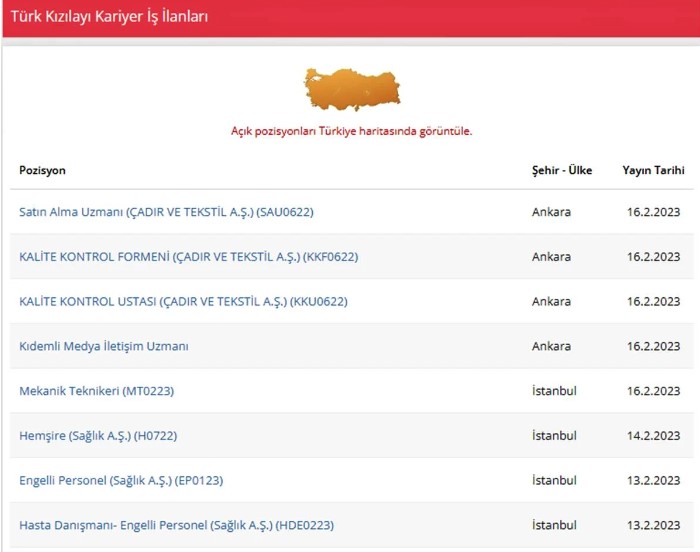
Task: Click date 16.2.2023 in Kıdemli Medya row
Action: click(653, 346)
